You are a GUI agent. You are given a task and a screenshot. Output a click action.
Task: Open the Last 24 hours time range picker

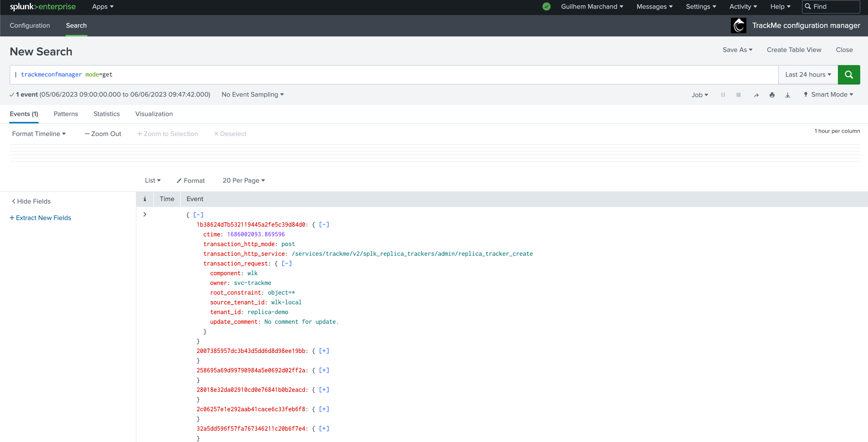[x=808, y=75]
